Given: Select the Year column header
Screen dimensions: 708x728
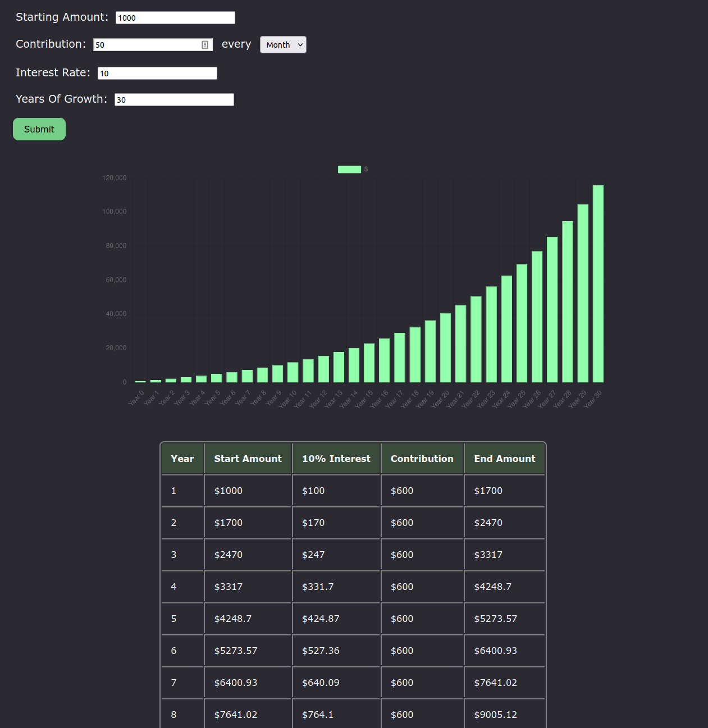Looking at the screenshot, I should [182, 458].
